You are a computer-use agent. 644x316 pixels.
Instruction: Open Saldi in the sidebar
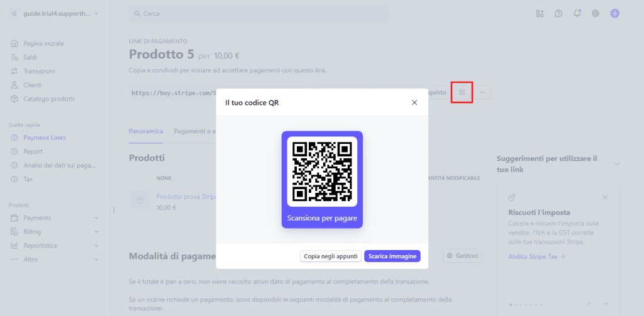click(30, 57)
